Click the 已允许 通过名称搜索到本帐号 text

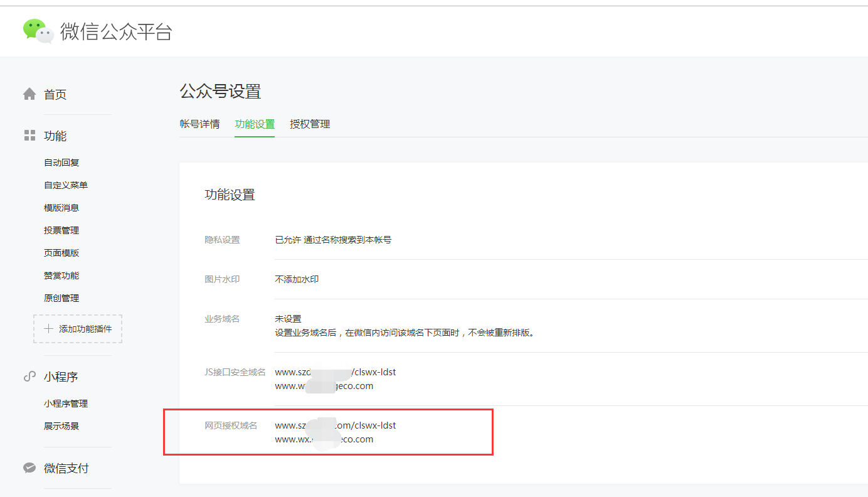[x=333, y=240]
